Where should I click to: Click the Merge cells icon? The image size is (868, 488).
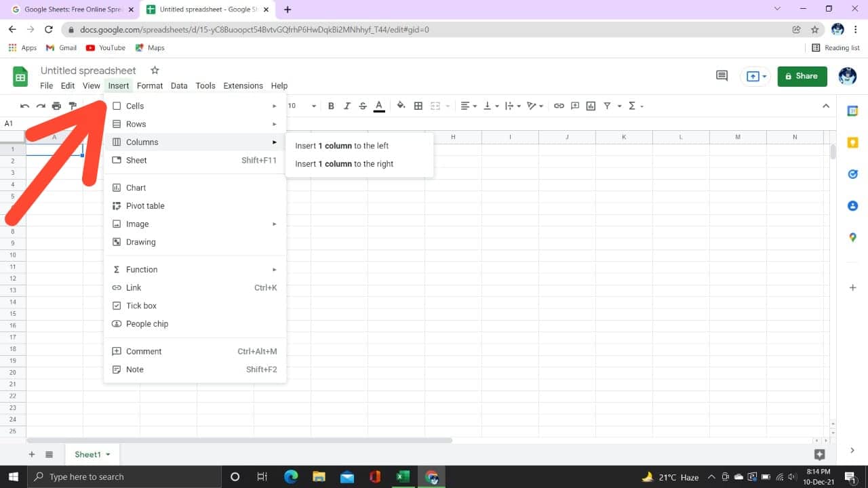pyautogui.click(x=435, y=106)
